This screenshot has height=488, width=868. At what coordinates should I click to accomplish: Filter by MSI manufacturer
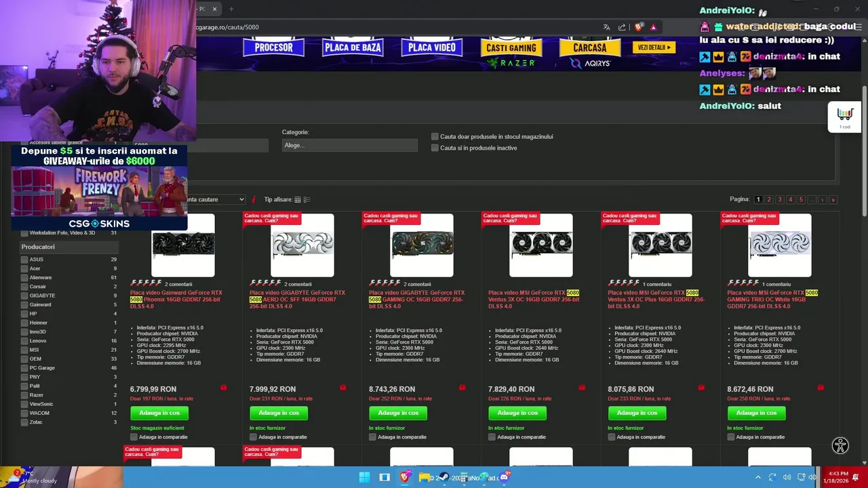(24, 350)
